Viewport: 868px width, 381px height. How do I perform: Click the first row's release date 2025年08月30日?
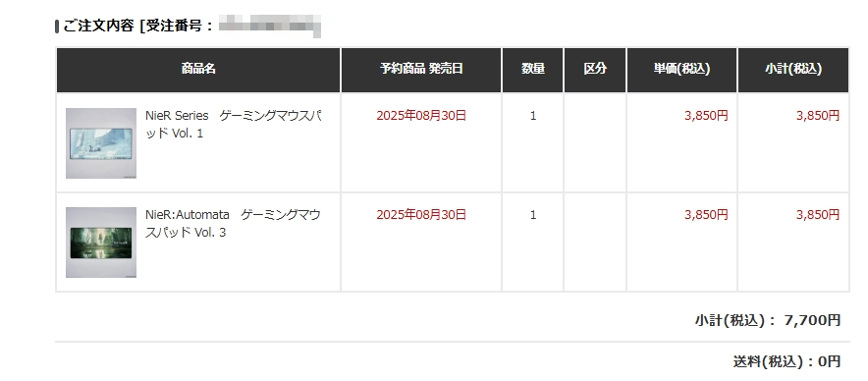[421, 116]
